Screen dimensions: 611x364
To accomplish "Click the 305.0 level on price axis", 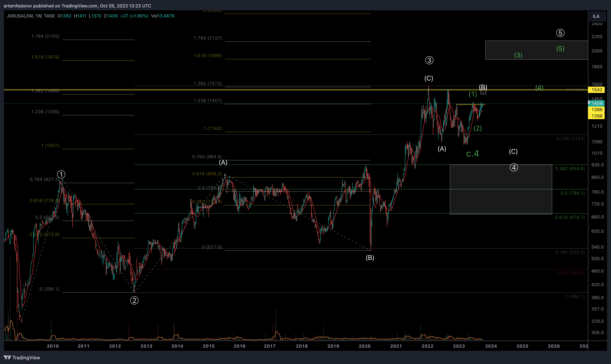I will [x=597, y=332].
